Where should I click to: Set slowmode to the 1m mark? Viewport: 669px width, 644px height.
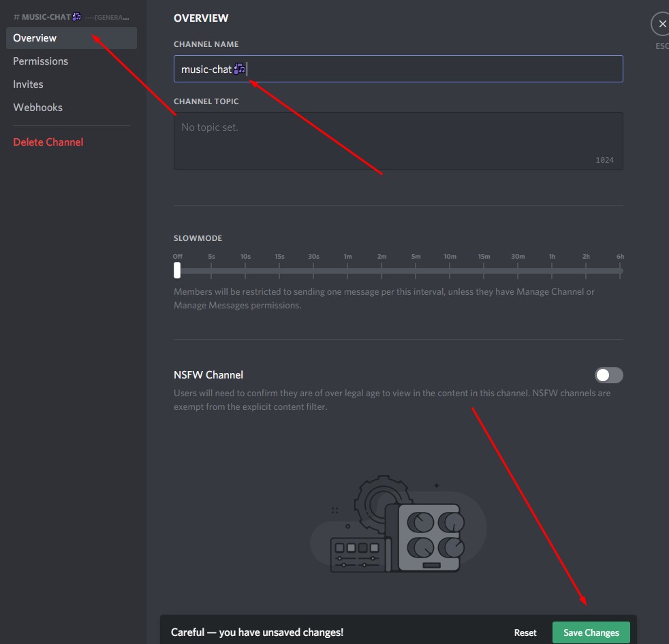[x=347, y=270]
